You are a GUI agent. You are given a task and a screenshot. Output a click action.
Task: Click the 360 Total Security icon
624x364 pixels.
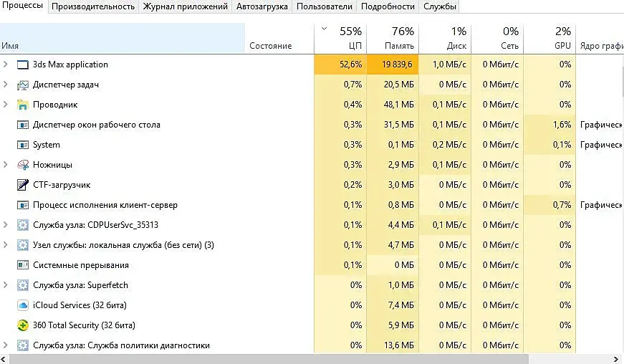click(x=23, y=325)
